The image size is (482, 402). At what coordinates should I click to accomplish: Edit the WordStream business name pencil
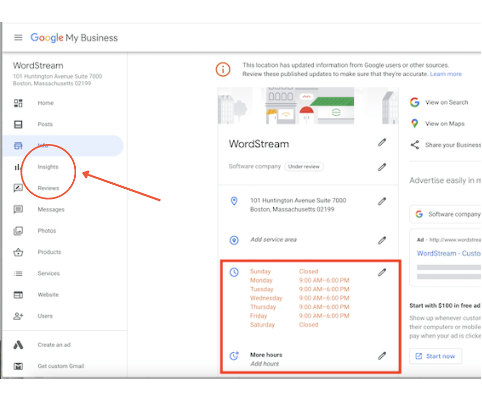point(382,143)
